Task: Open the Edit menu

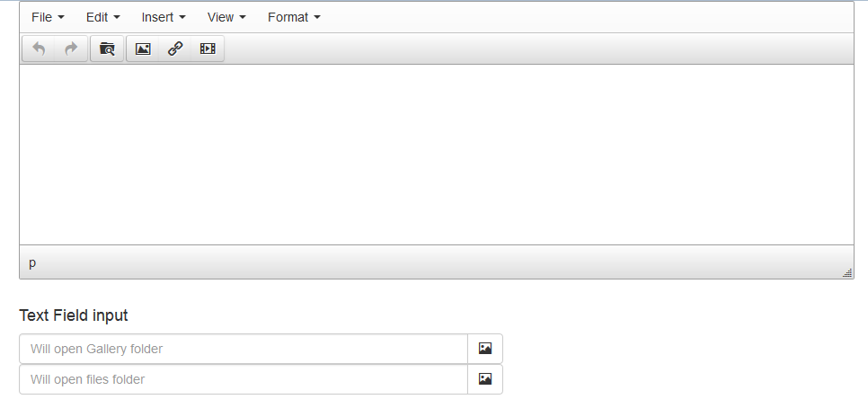Action: click(x=103, y=17)
